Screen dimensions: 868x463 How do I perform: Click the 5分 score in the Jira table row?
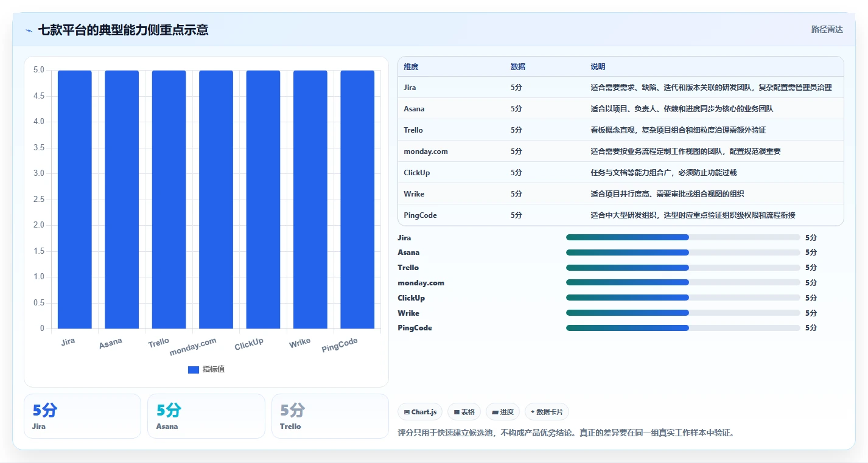point(516,88)
